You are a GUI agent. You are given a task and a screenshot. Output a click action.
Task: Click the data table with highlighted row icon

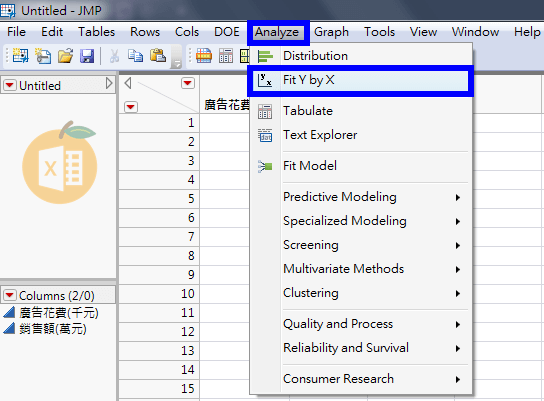tap(204, 56)
